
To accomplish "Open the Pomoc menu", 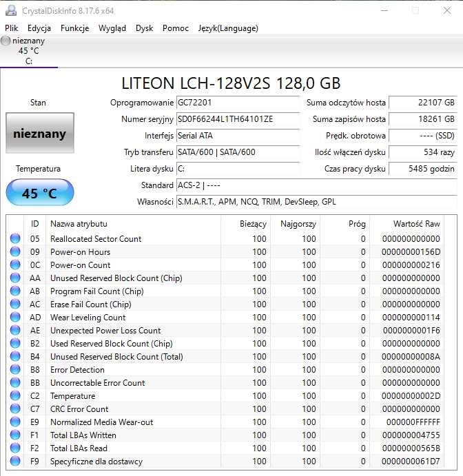I will pos(176,28).
